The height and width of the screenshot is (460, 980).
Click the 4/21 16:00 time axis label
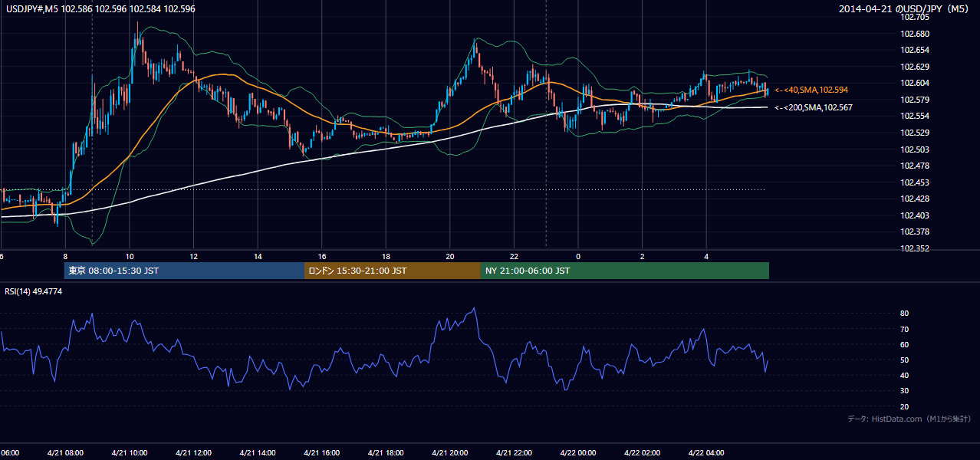[x=321, y=453]
